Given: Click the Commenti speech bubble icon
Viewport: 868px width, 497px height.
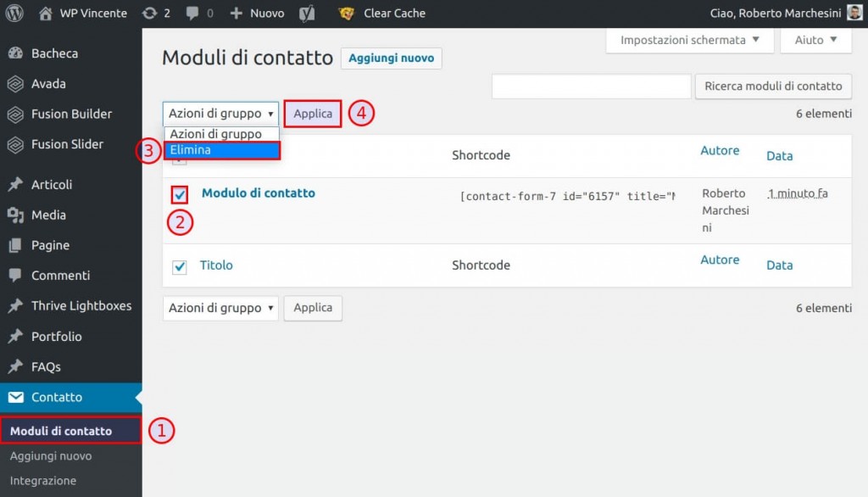Looking at the screenshot, I should click(x=15, y=276).
